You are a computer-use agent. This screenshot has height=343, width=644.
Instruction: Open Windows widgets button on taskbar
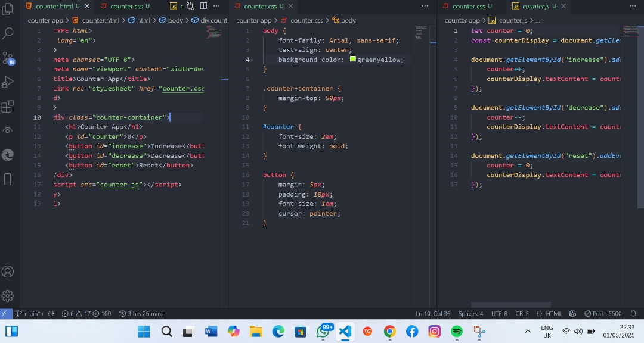(11, 331)
